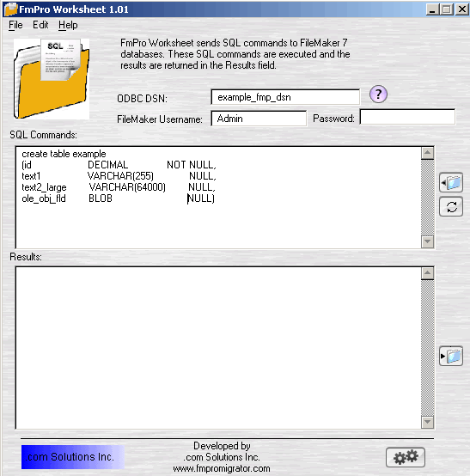Click the FmPro title bar app icon
470x476 pixels.
[10, 9]
